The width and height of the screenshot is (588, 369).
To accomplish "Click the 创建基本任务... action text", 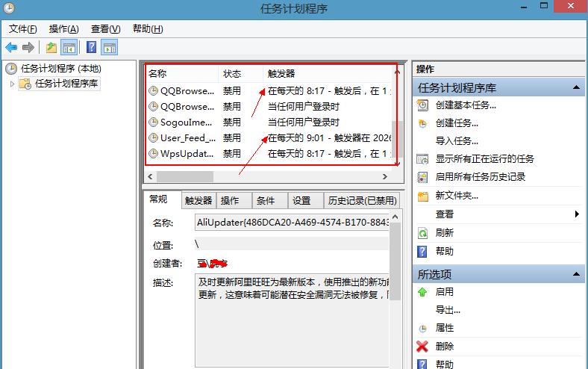I will [466, 105].
